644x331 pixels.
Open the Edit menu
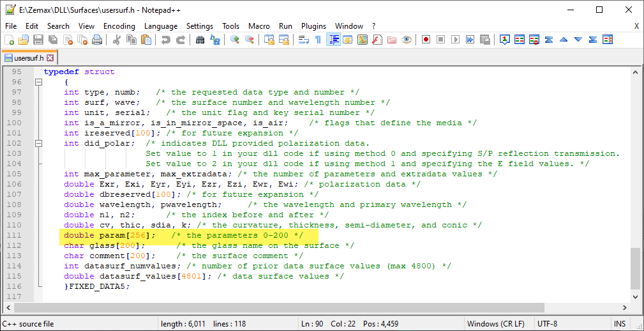coord(32,26)
